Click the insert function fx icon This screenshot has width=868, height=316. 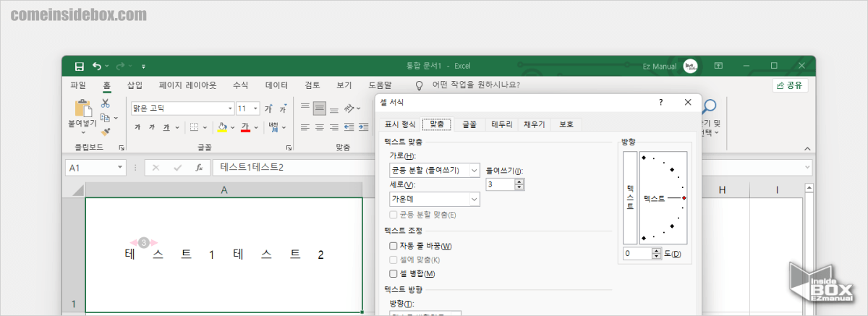pyautogui.click(x=199, y=168)
